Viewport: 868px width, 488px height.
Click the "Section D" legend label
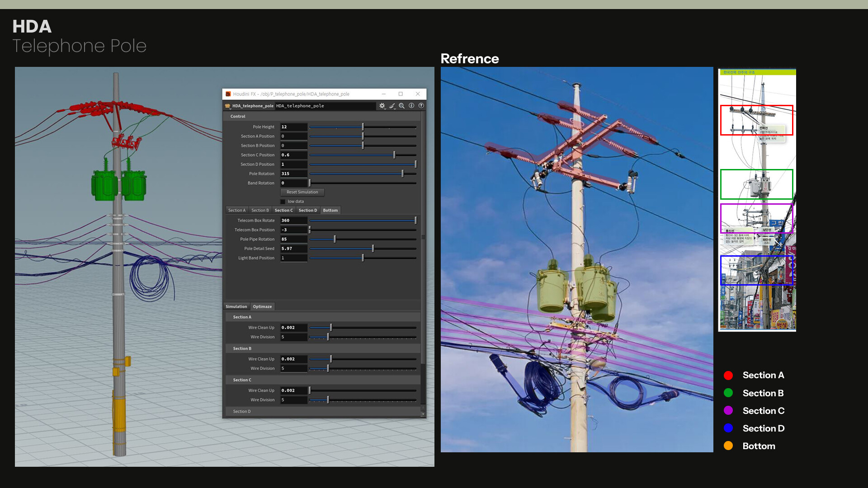click(764, 428)
